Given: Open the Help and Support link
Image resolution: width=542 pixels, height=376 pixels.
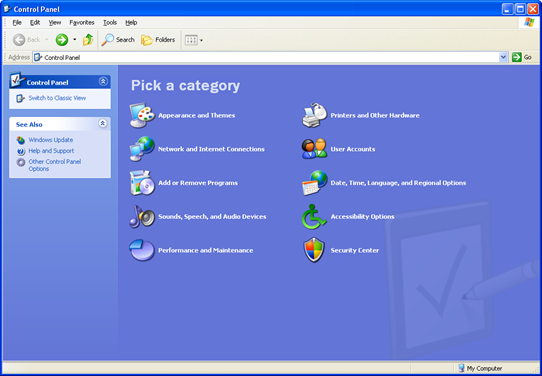Looking at the screenshot, I should pyautogui.click(x=51, y=151).
